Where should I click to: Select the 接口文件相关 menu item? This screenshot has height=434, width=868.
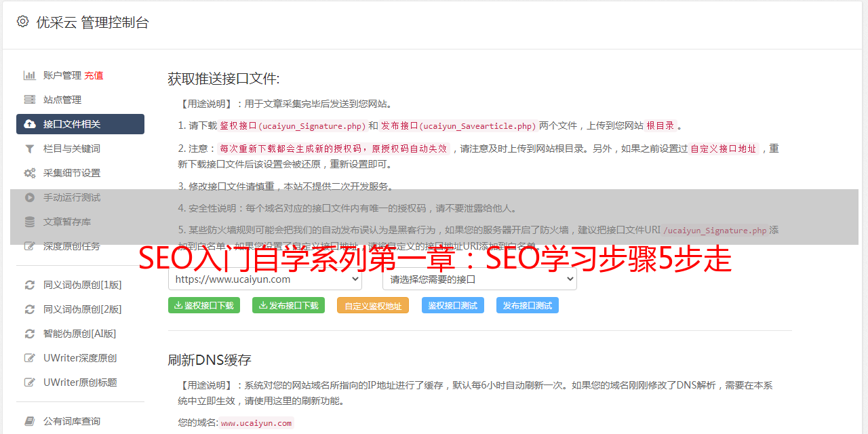click(x=80, y=124)
